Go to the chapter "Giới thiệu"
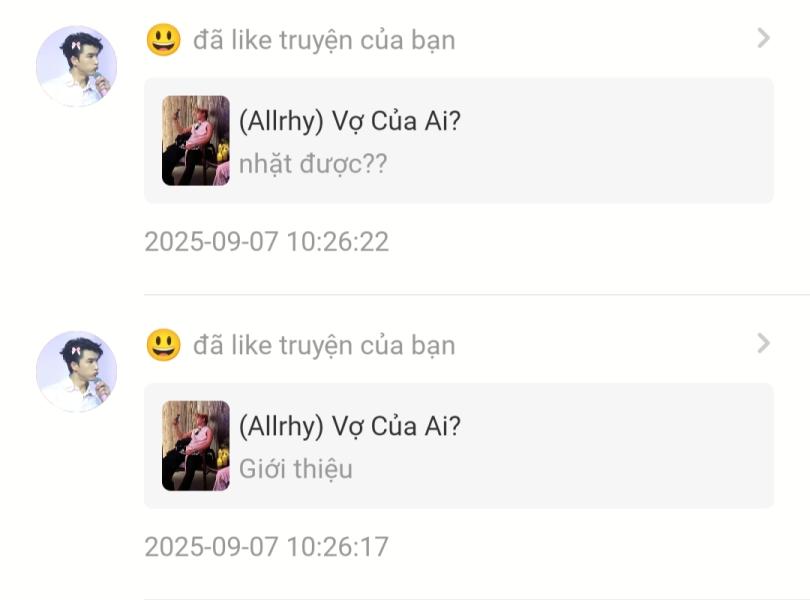Screen dimensions: 810x600 coord(296,469)
